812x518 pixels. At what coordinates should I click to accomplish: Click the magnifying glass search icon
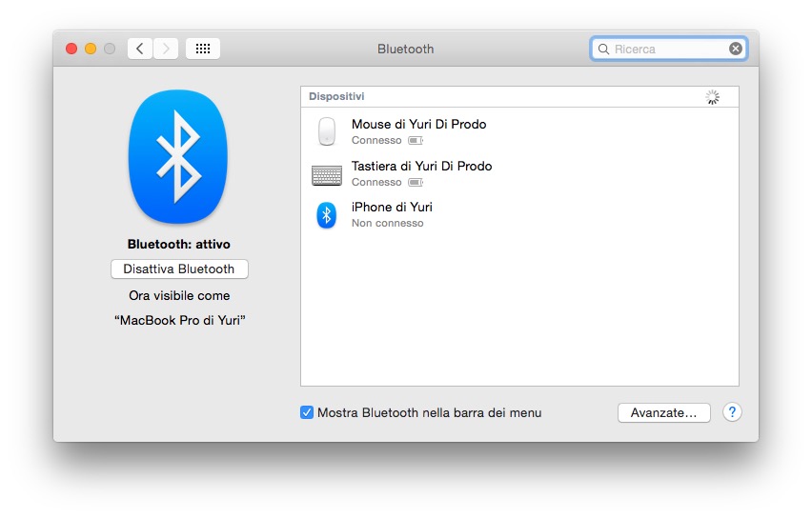(x=603, y=50)
